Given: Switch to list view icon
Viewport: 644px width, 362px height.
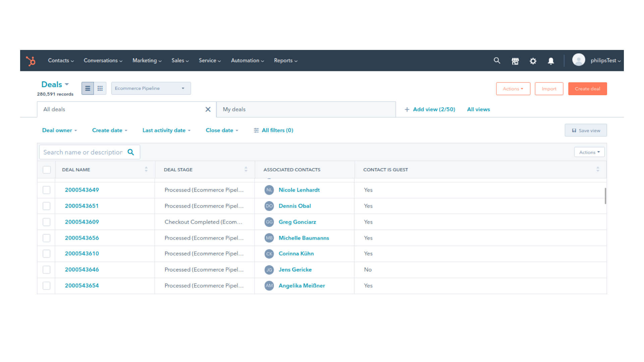Looking at the screenshot, I should click(x=88, y=88).
